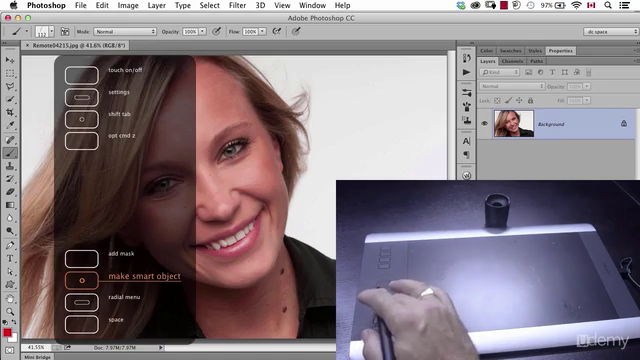The height and width of the screenshot is (360, 640).
Task: Select the Custom Shape tool
Action: tap(10, 284)
